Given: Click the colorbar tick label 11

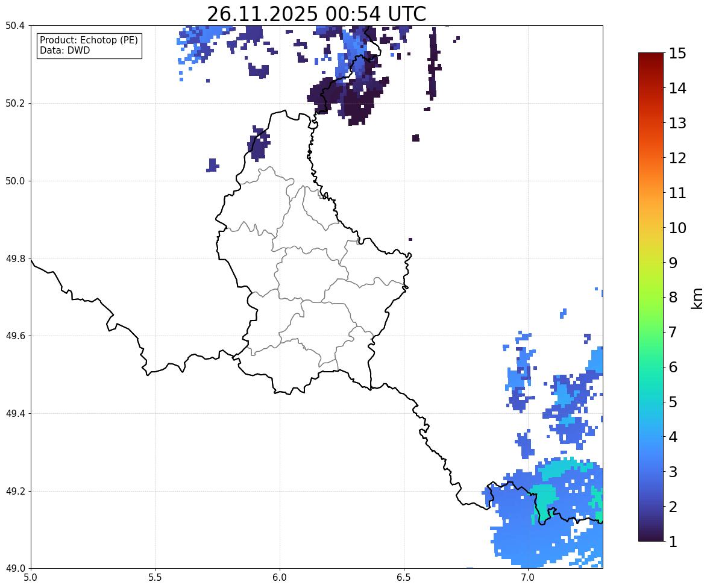Looking at the screenshot, I should 677,193.
